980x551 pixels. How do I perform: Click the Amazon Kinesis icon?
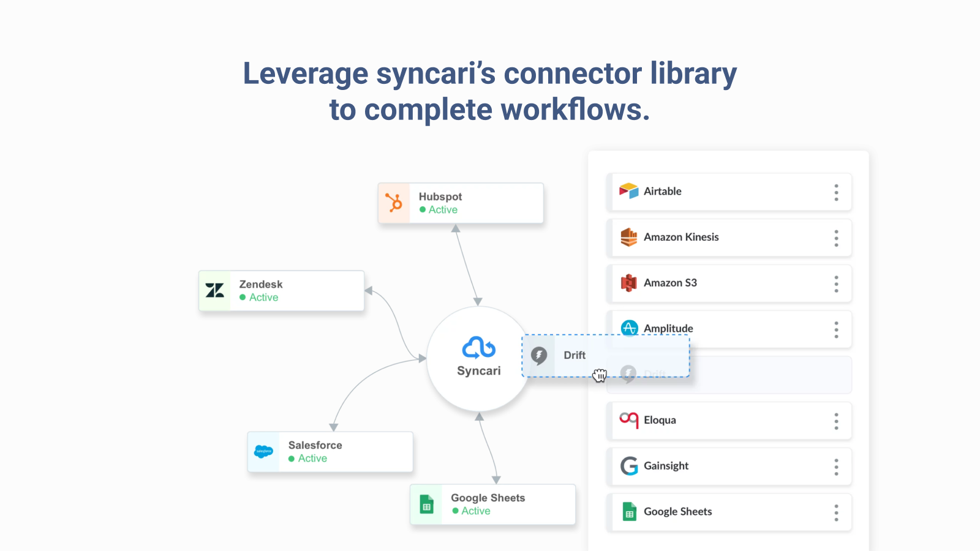pos(628,237)
